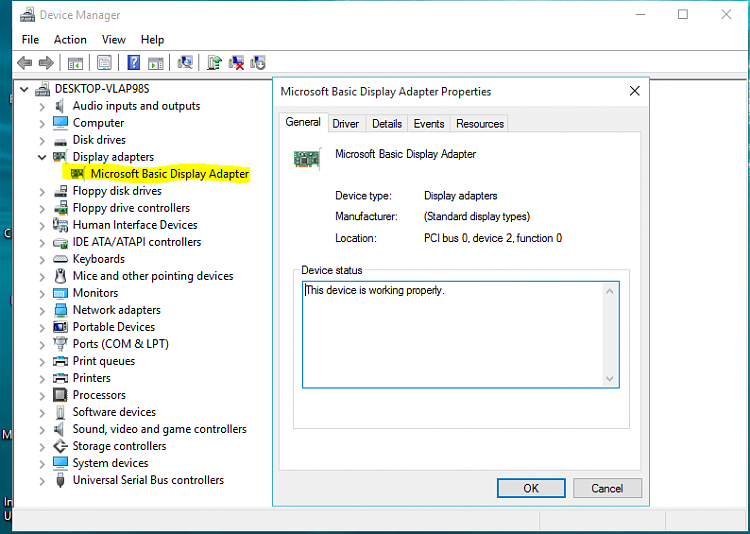Collapse the Display adapters category
This screenshot has height=534, width=750.
pos(42,157)
